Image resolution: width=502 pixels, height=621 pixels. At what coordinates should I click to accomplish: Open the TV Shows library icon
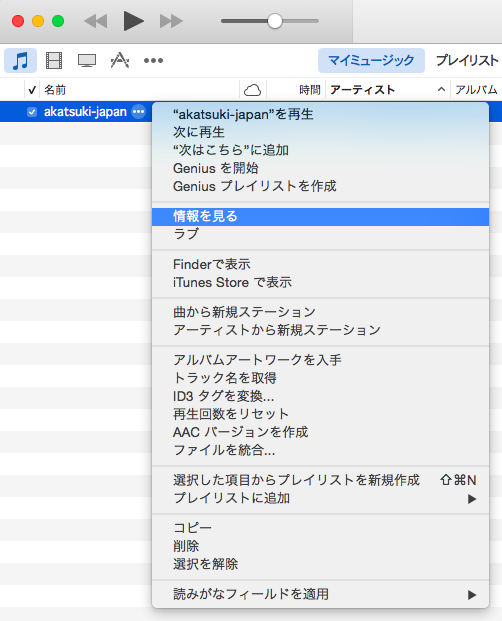(x=87, y=61)
